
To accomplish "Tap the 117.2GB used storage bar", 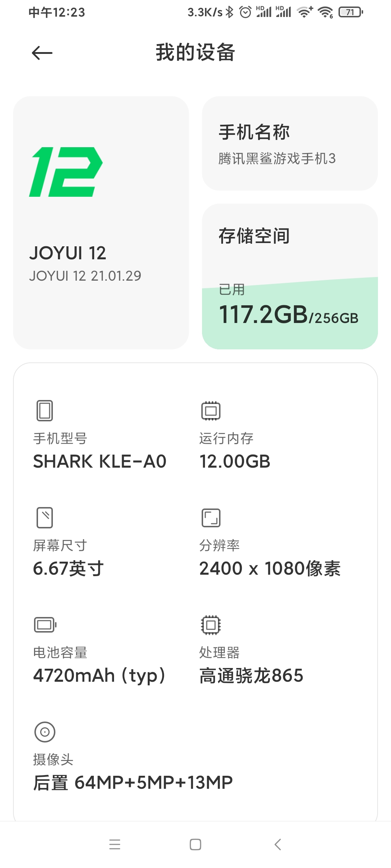I will (x=289, y=315).
